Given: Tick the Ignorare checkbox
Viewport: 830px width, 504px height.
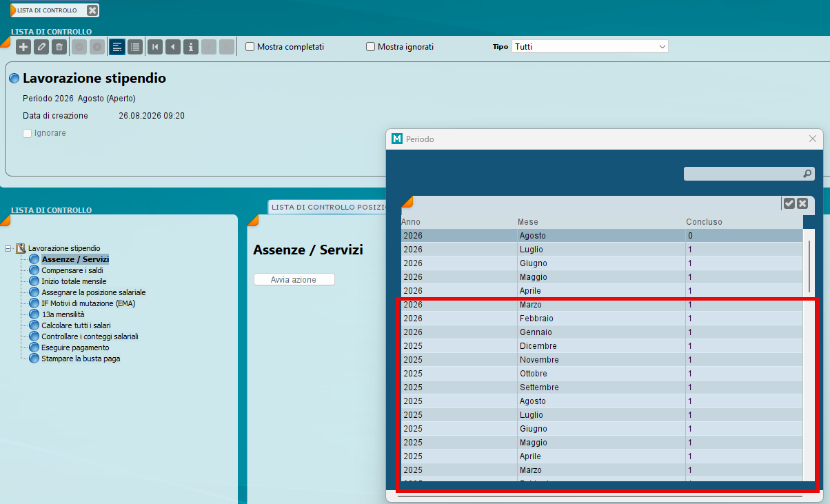Looking at the screenshot, I should point(28,133).
